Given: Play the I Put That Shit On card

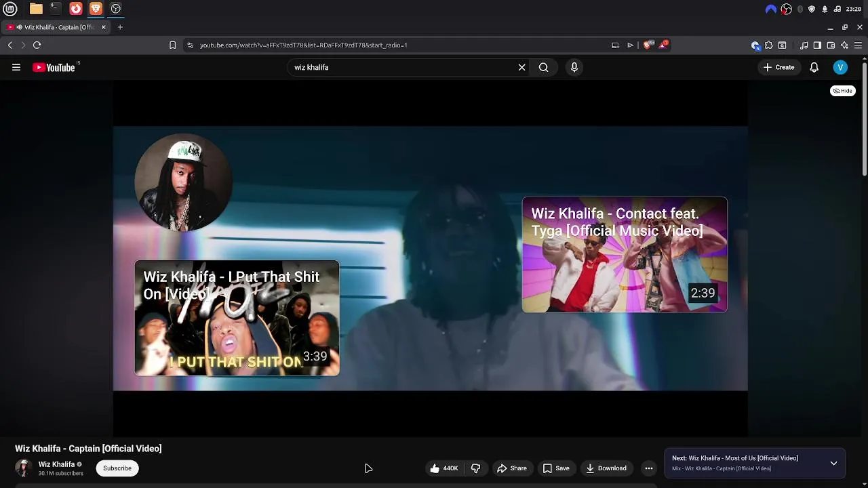Looking at the screenshot, I should tap(237, 318).
